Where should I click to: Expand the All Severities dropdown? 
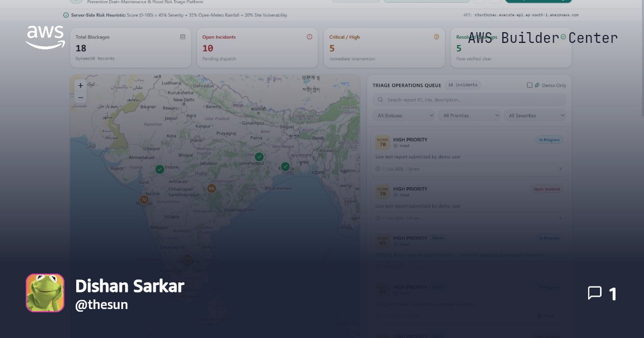535,115
